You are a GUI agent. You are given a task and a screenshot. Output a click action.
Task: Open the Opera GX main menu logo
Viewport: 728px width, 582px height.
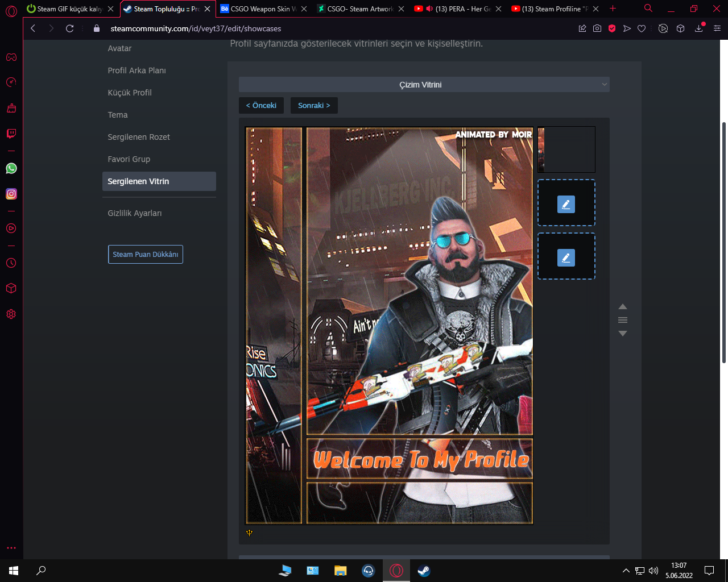coord(11,11)
